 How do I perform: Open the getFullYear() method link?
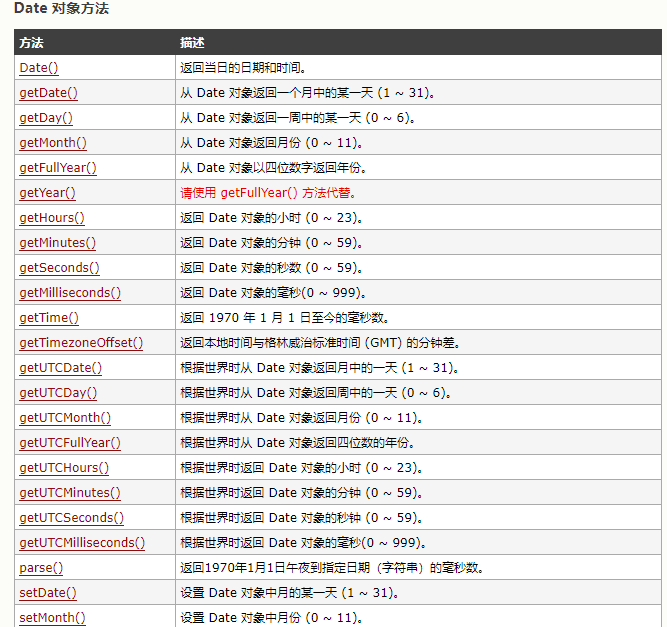tap(58, 168)
